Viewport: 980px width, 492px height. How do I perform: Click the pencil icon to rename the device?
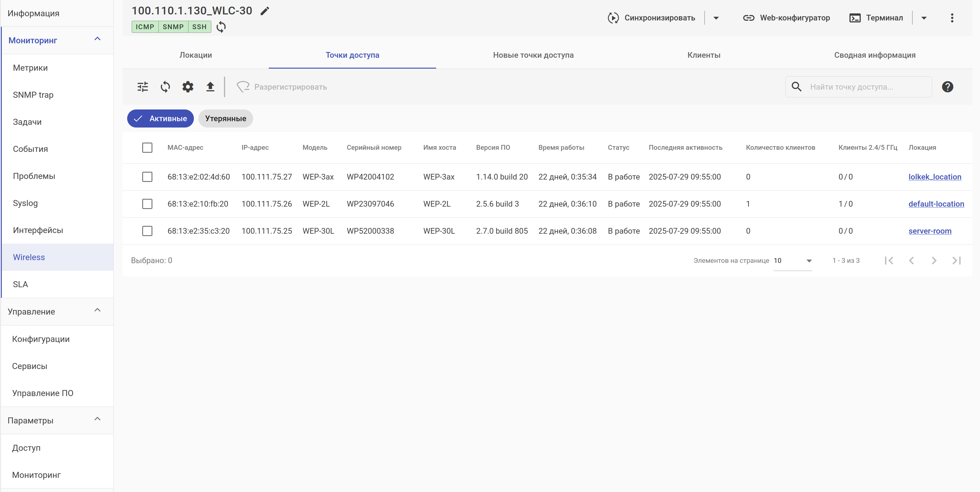pos(265,11)
